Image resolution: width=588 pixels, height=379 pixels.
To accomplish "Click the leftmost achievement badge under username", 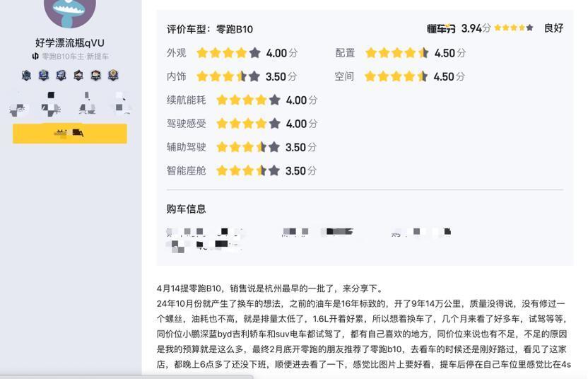I will (26, 76).
